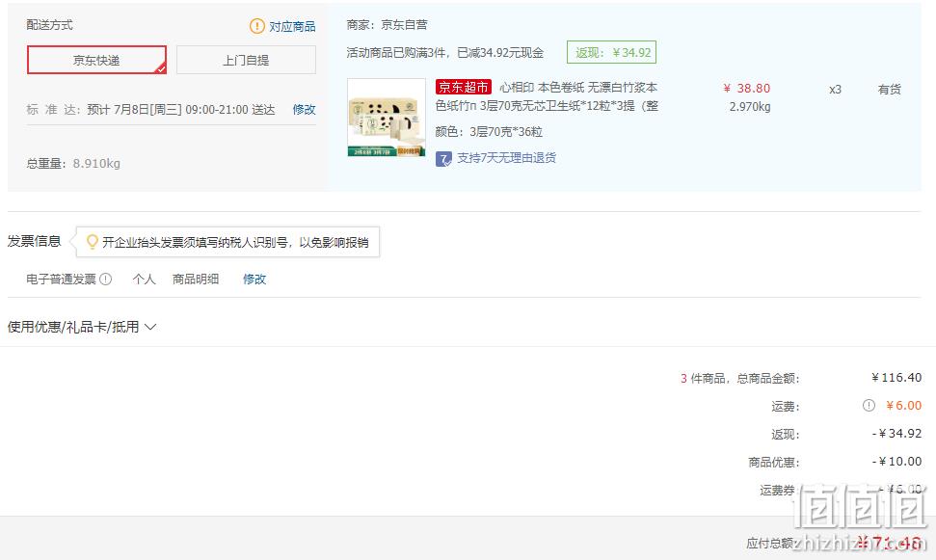This screenshot has height=560, width=936.
Task: Click the product discount -¥10.00
Action: pyautogui.click(x=897, y=462)
